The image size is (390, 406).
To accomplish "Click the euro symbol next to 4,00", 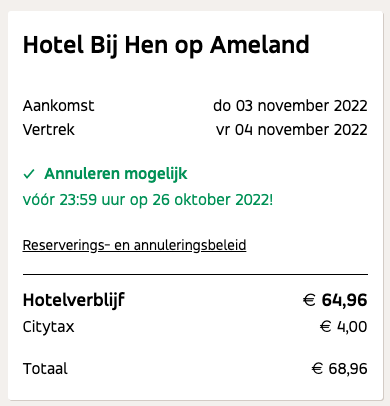I will pos(325,327).
